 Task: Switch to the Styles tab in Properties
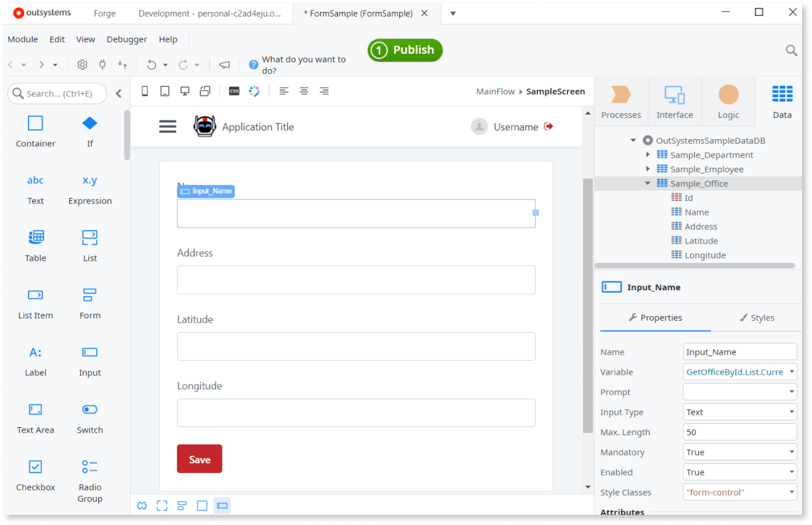(757, 317)
